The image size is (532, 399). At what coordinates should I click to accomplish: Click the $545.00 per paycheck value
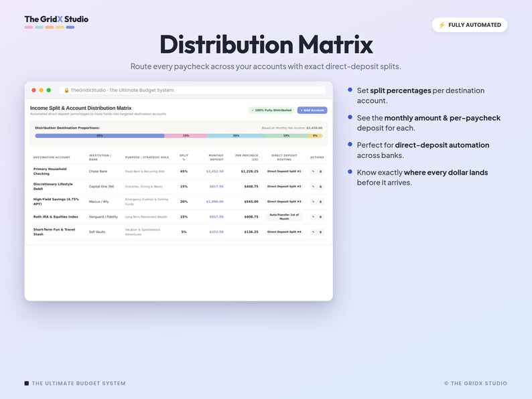[x=251, y=202]
